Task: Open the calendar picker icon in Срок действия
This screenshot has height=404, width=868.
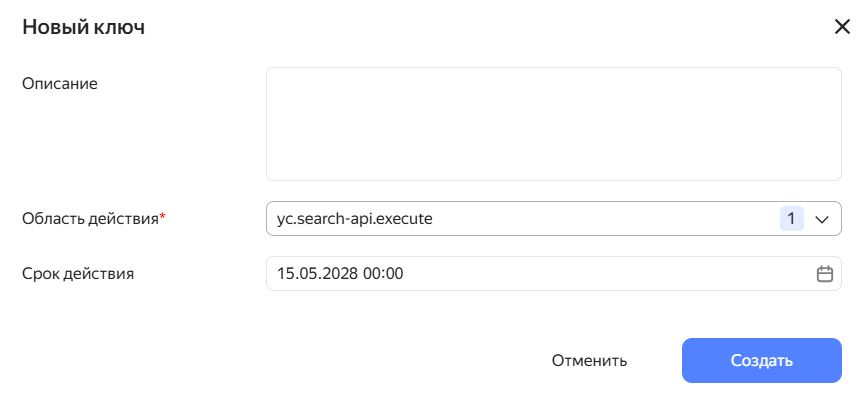Action: [x=825, y=274]
